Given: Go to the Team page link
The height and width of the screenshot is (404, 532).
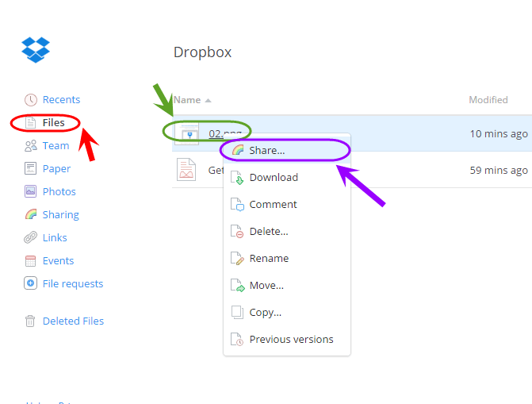Looking at the screenshot, I should point(56,146).
